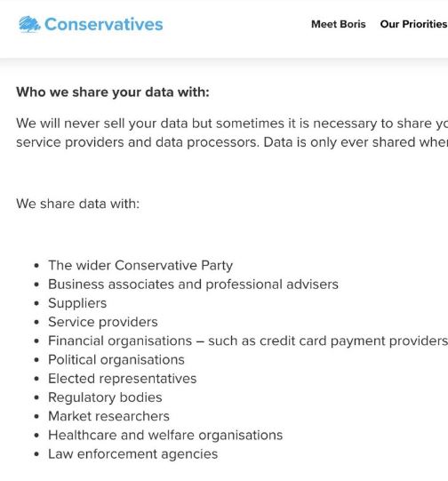Click the bullet point beside 'Suppliers'

[x=36, y=304]
